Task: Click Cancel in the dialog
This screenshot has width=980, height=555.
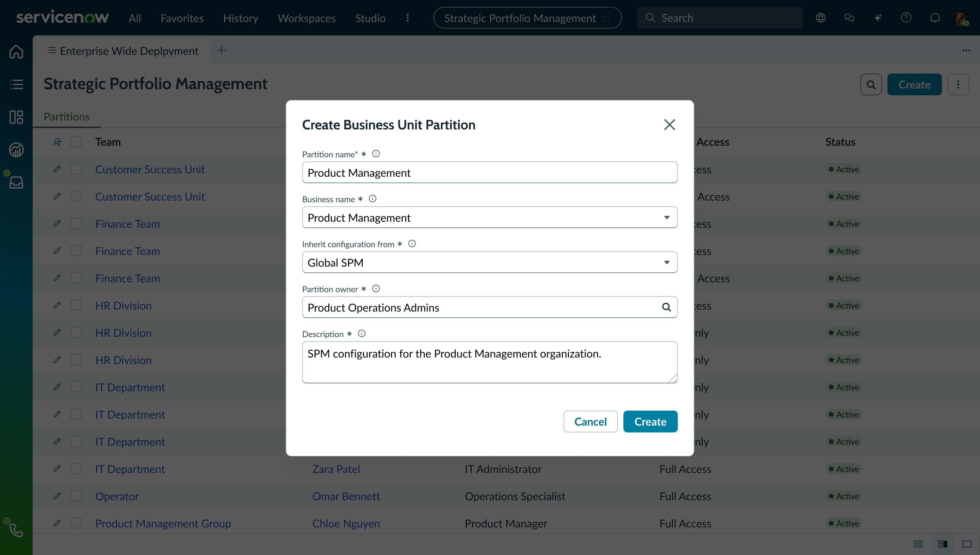Action: (590, 421)
